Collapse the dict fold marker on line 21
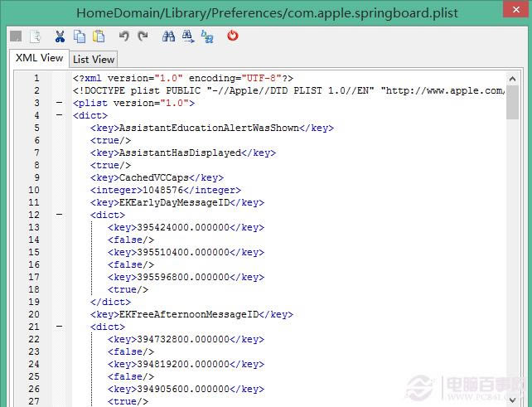 (60, 327)
